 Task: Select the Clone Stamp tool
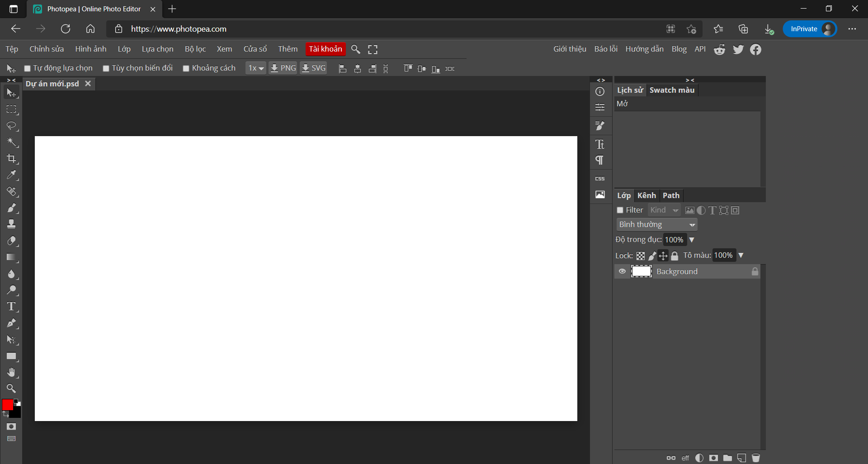pyautogui.click(x=11, y=224)
